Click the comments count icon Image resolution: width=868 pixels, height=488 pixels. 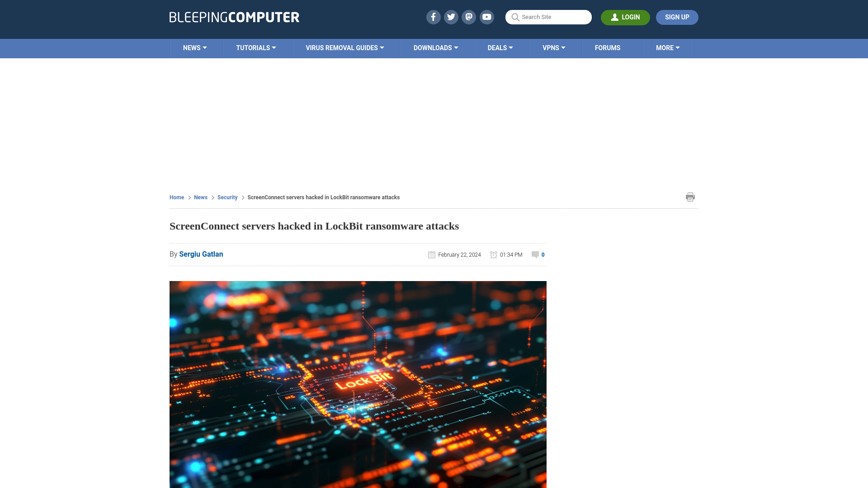pos(535,254)
